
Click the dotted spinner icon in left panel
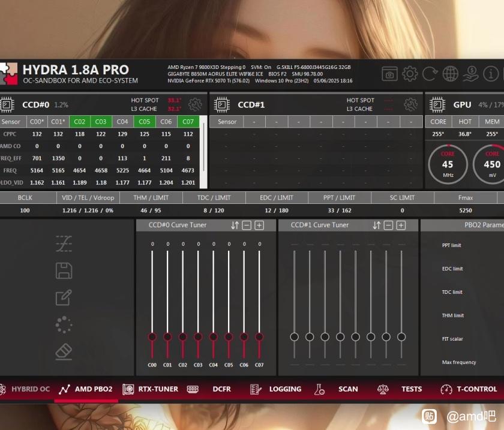click(x=64, y=324)
